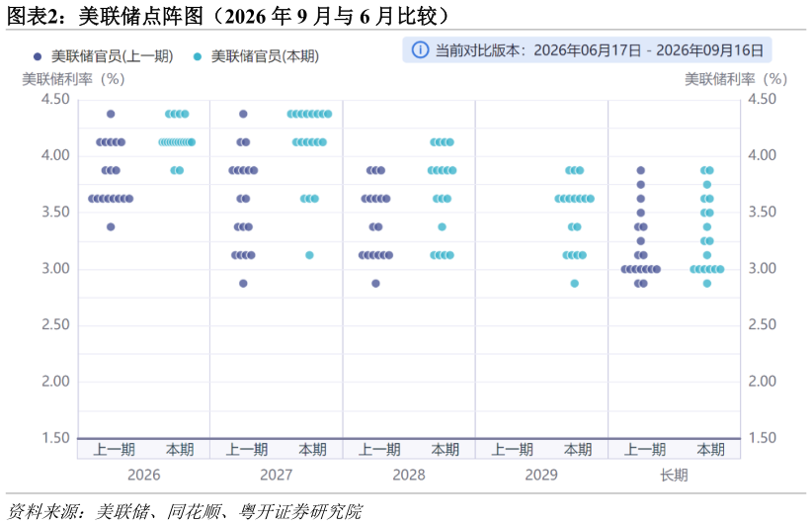Select the 2026 axis category label

click(x=144, y=475)
